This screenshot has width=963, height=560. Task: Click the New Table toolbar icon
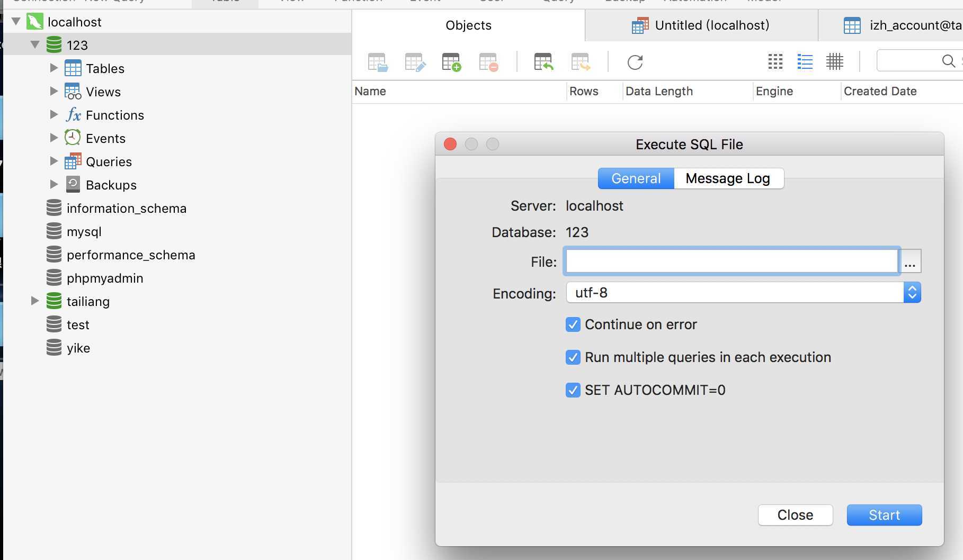point(451,62)
